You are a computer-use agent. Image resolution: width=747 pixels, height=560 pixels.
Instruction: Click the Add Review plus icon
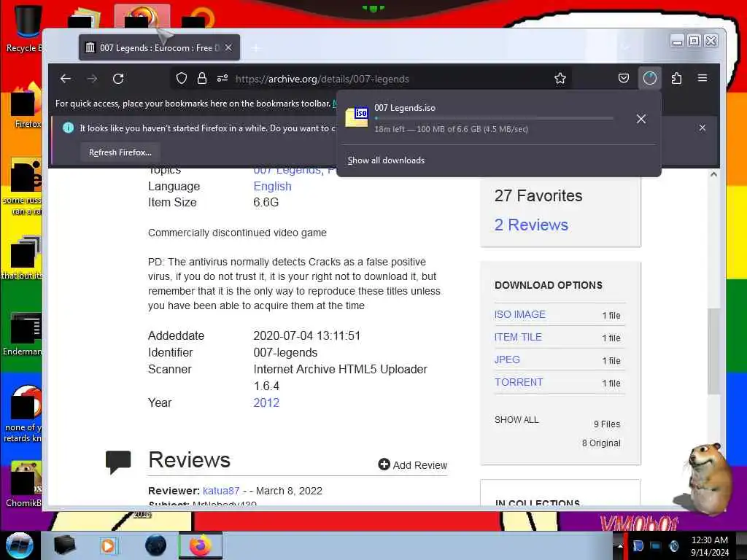tap(384, 464)
